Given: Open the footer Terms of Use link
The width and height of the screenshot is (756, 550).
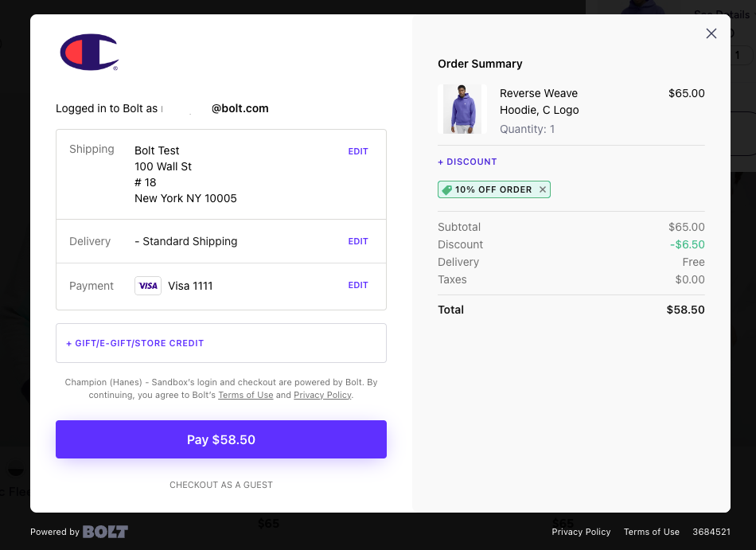Looking at the screenshot, I should [652, 532].
